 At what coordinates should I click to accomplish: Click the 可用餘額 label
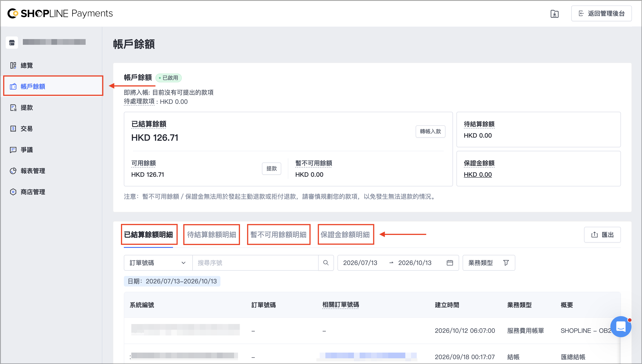pos(144,163)
